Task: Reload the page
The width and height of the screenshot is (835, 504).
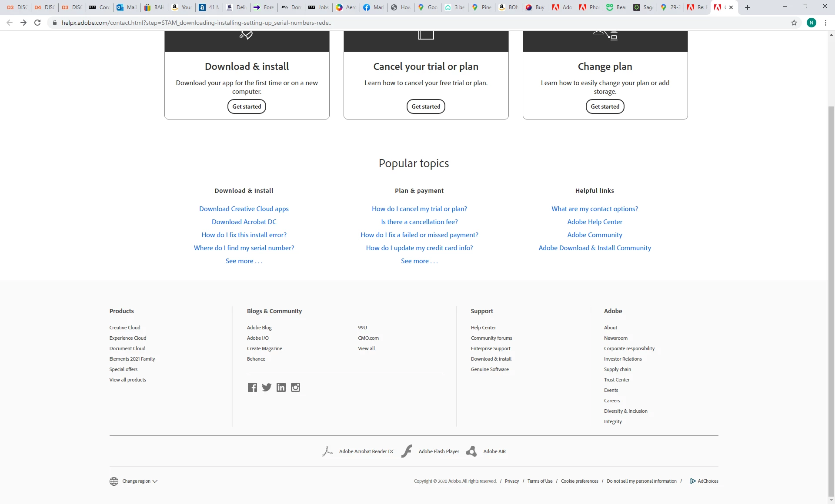Action: [37, 23]
